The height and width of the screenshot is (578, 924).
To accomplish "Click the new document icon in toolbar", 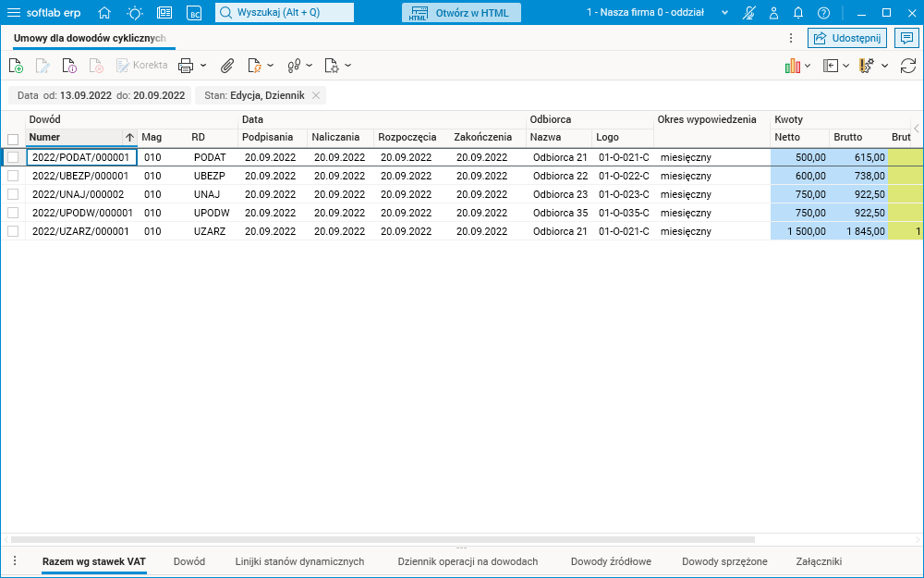I will pos(16,66).
